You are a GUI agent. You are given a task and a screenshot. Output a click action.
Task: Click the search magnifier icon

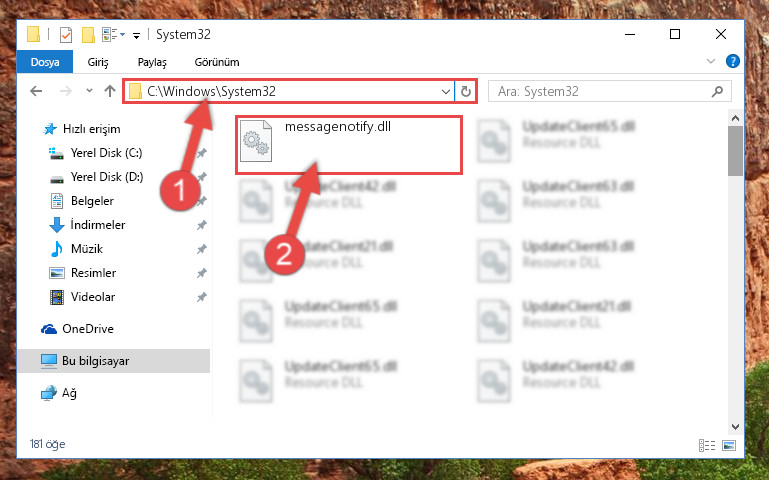717,91
